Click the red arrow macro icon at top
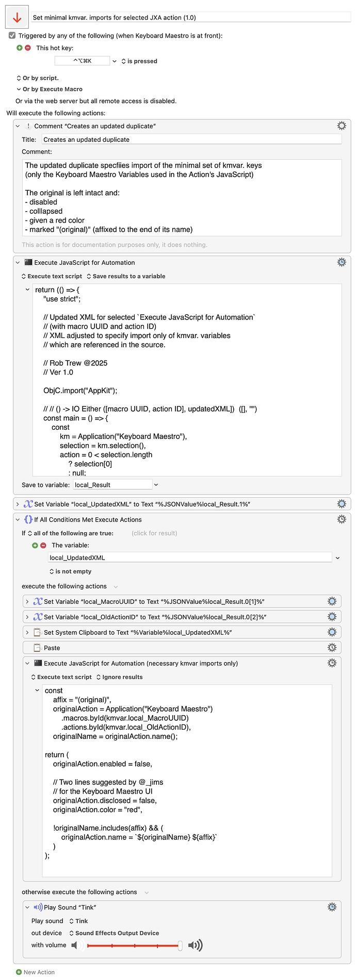 point(16,16)
